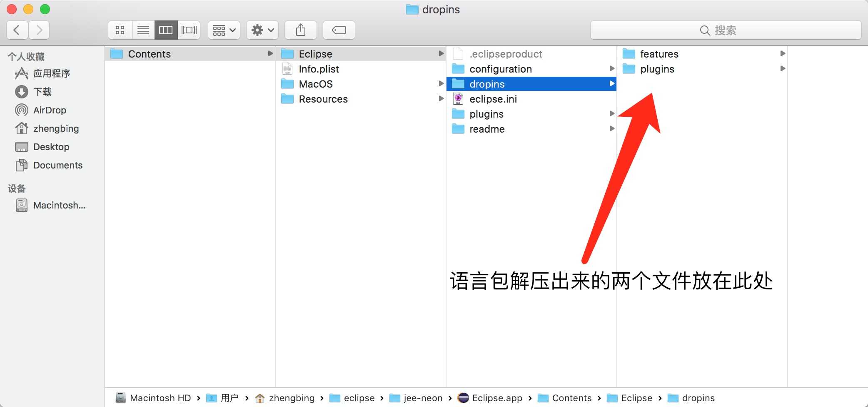Image resolution: width=868 pixels, height=407 pixels.
Task: Expand Contents folder via its arrow
Action: click(270, 53)
